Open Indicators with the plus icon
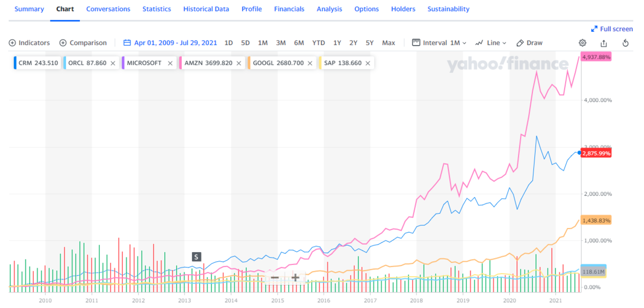 tap(12, 43)
